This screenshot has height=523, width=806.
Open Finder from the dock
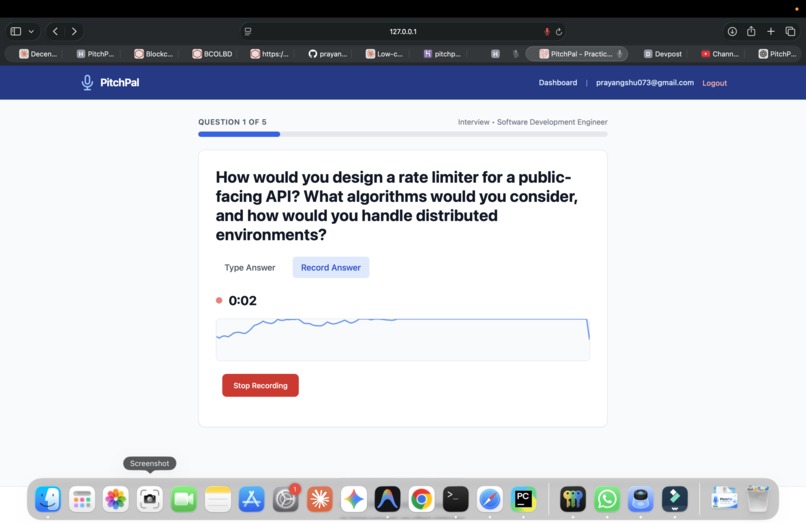pyautogui.click(x=48, y=499)
